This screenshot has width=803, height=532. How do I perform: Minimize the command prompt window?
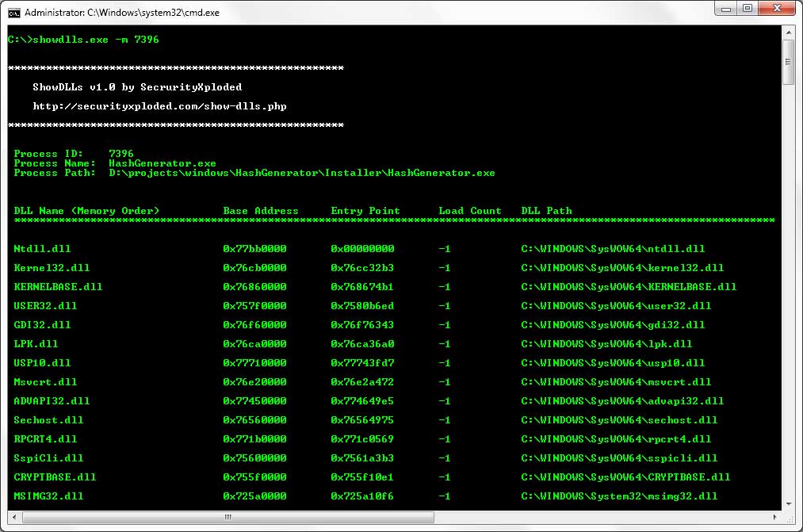(x=726, y=9)
